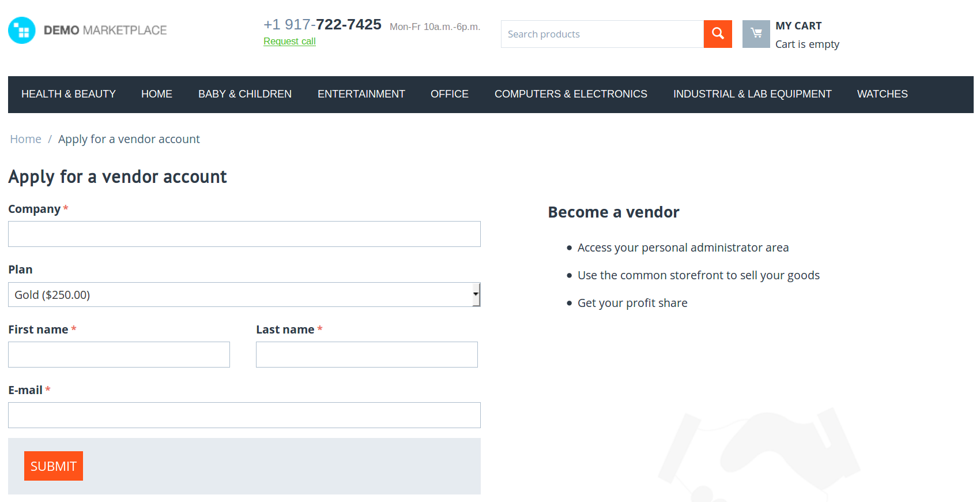This screenshot has width=980, height=502.
Task: Open the Entertainment category
Action: coord(361,94)
